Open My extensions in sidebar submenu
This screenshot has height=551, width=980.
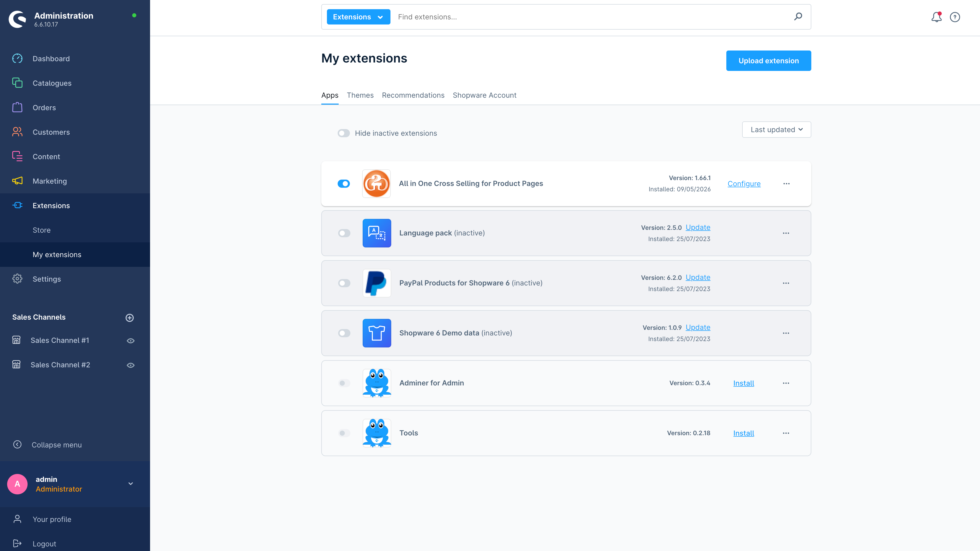75,254
